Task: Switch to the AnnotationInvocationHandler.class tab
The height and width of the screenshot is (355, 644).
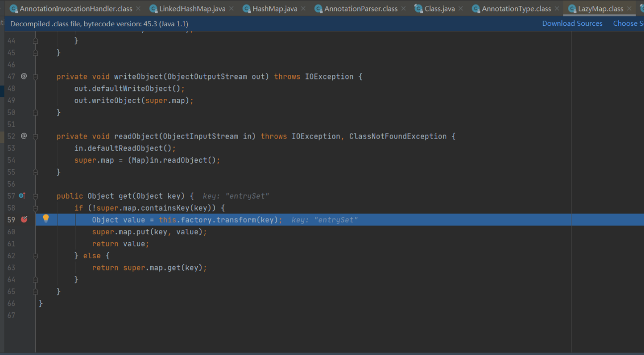Action: tap(76, 8)
